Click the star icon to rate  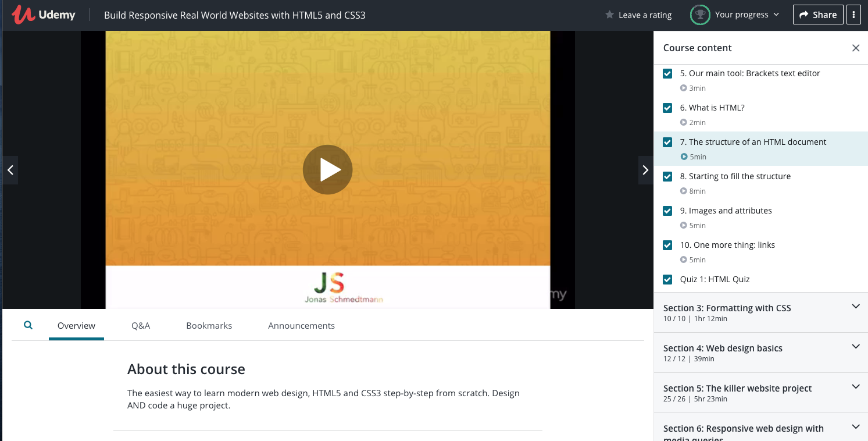(609, 15)
